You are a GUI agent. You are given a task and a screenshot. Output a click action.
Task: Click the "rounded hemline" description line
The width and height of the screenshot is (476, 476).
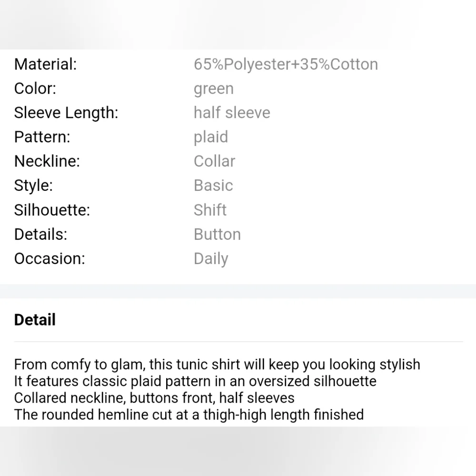(188, 414)
